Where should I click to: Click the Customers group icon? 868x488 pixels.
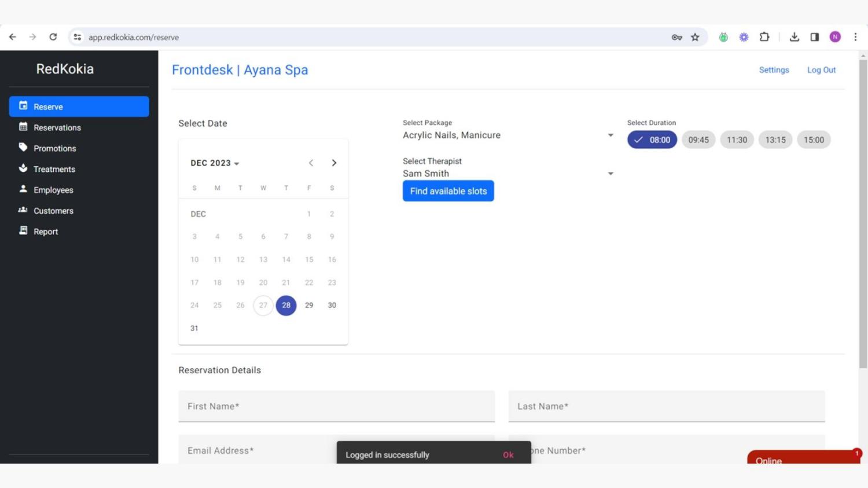click(x=23, y=210)
